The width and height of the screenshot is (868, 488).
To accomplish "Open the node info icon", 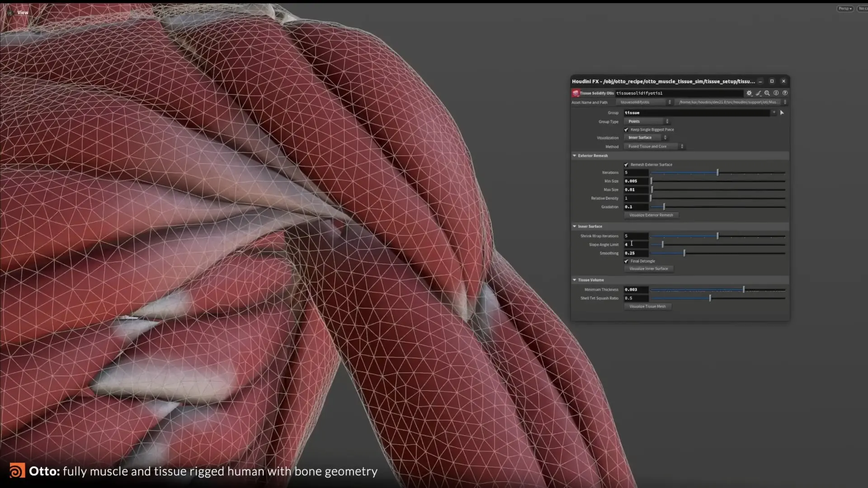I will tap(776, 93).
